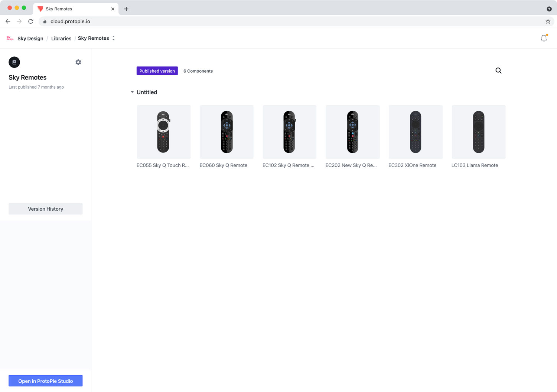Open library settings gear icon

point(78,62)
